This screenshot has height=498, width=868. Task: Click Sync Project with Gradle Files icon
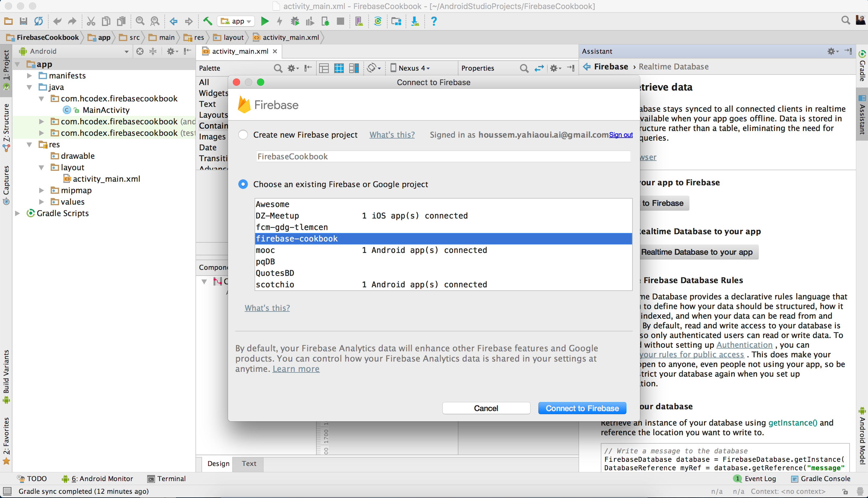(x=378, y=21)
